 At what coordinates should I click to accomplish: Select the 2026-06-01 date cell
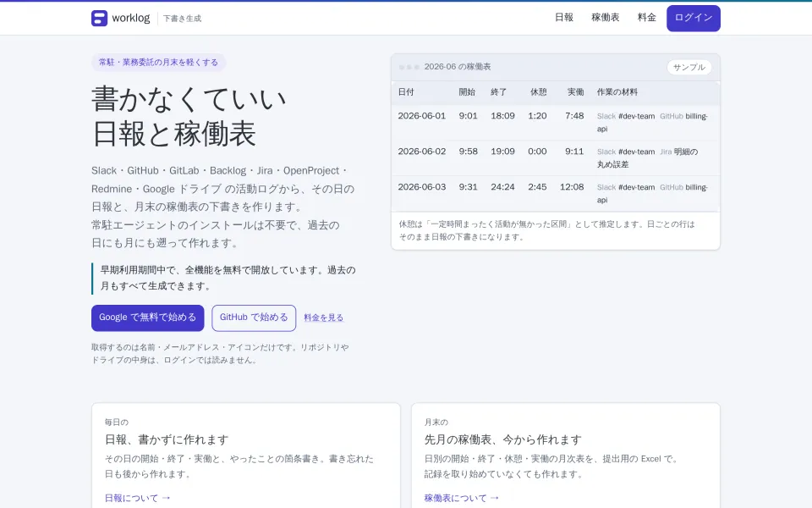point(421,116)
